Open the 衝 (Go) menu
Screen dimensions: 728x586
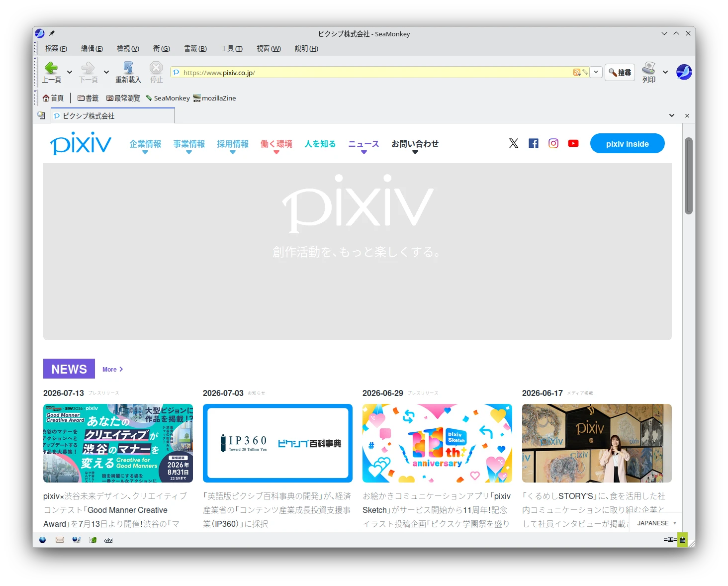pos(161,48)
